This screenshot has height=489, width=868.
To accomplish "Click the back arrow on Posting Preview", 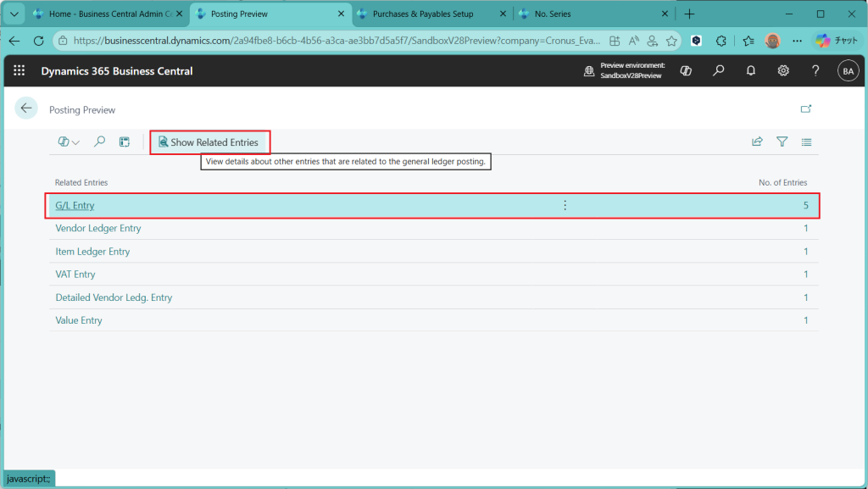I will 26,108.
